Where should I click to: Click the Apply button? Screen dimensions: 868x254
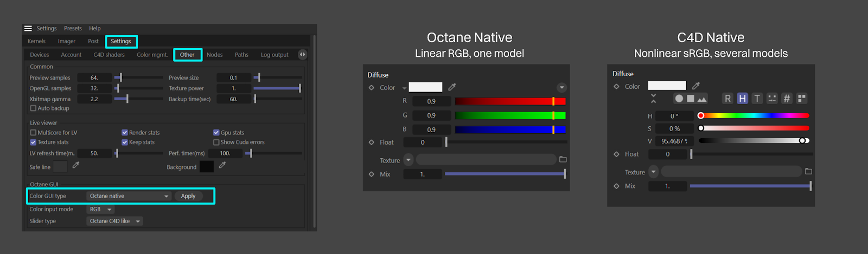[x=188, y=196]
